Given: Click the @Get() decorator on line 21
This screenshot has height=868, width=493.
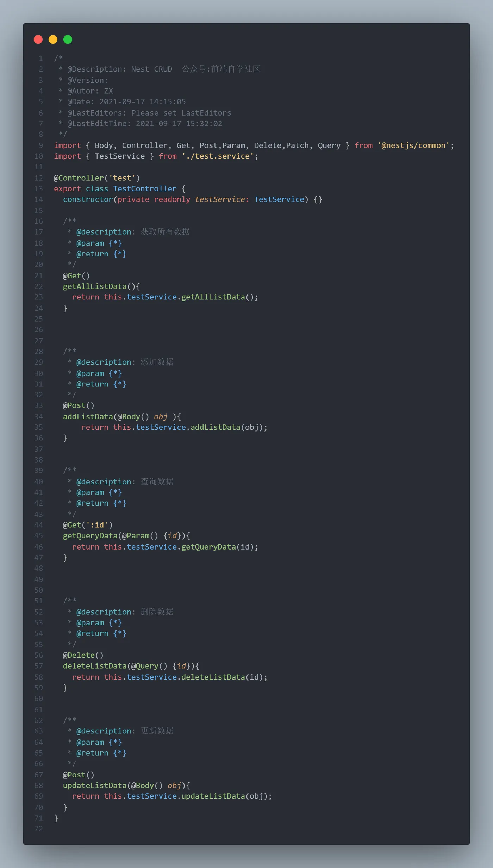Looking at the screenshot, I should (76, 275).
